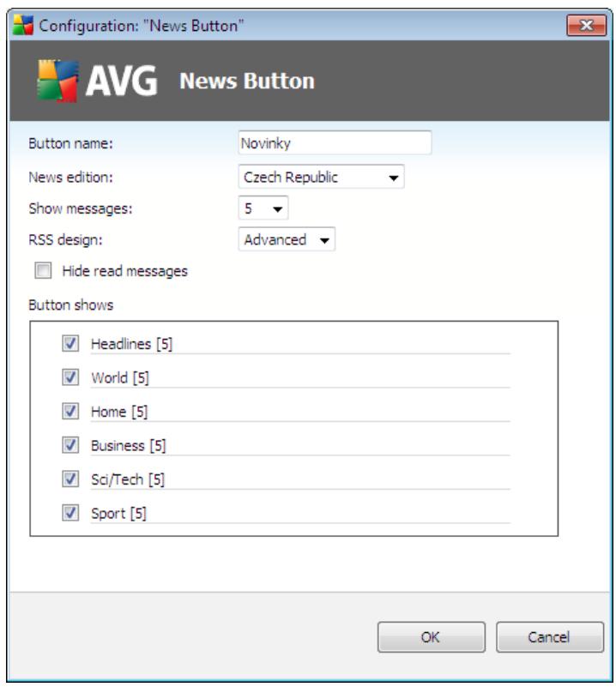The width and height of the screenshot is (616, 687).
Task: Open the News edition dropdown
Action: (x=321, y=177)
